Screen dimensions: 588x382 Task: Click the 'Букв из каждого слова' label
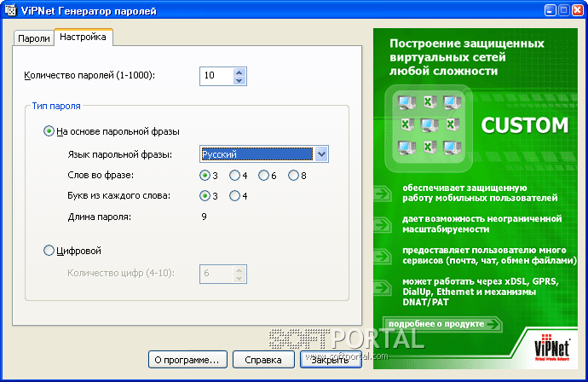[x=118, y=195]
